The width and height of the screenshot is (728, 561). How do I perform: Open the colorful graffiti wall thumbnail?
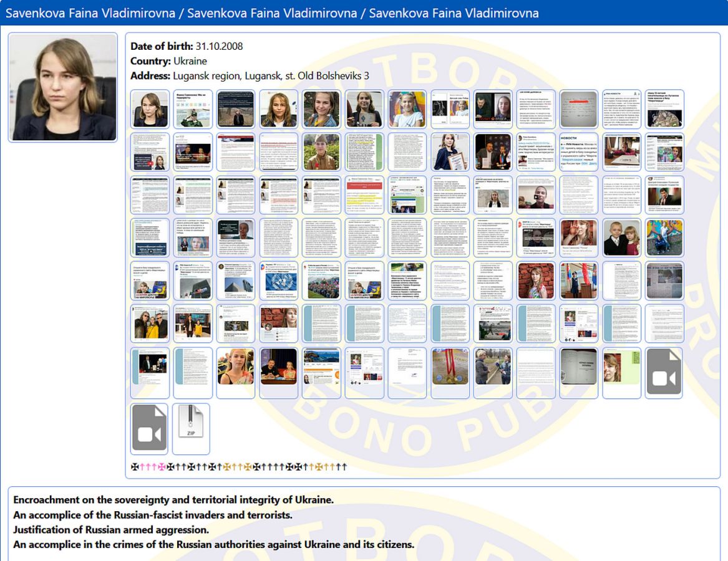(x=664, y=237)
